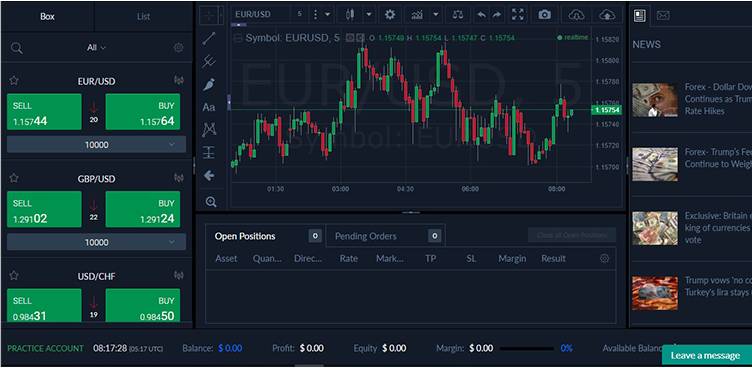Select the brush drawing tool
Image resolution: width=752 pixels, height=368 pixels.
click(209, 84)
